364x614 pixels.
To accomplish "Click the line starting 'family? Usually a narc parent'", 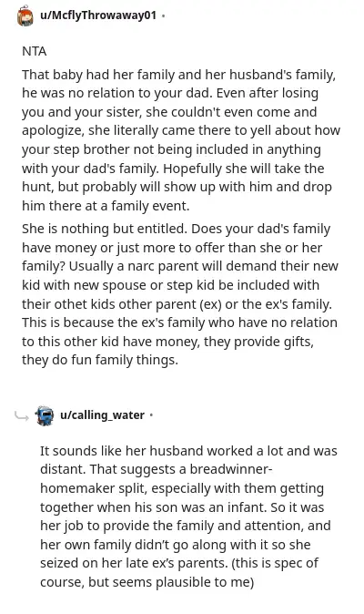I will (x=180, y=266).
